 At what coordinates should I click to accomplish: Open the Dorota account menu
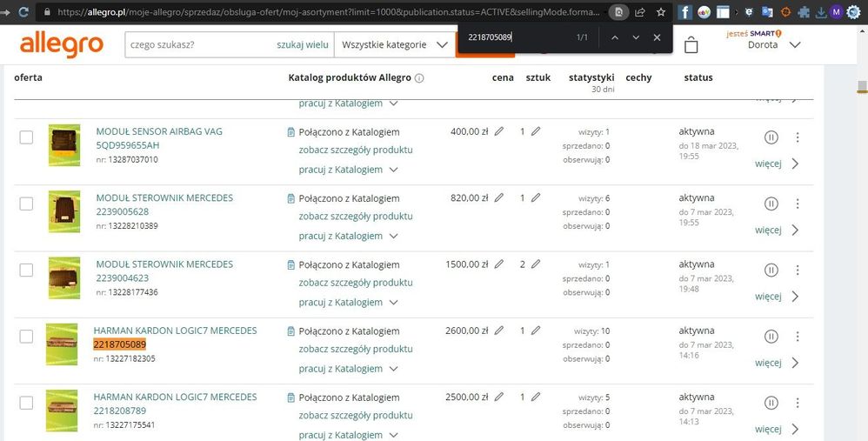773,45
